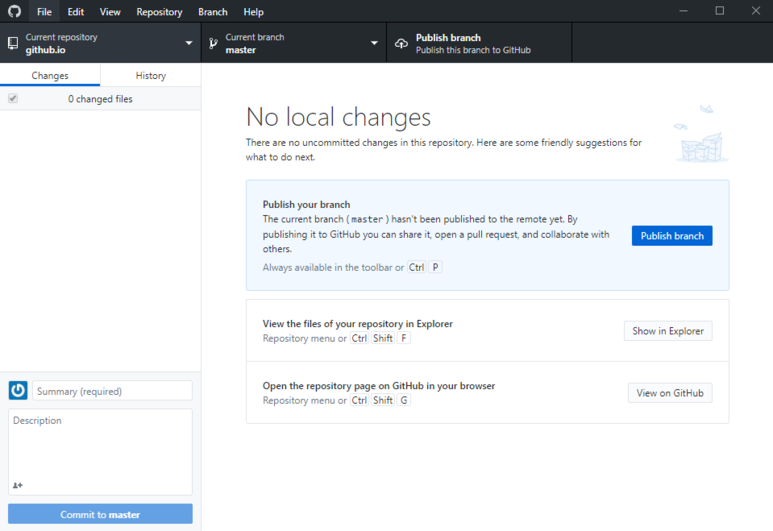
Task: Toggle the select-all changed files checkbox
Action: pos(13,99)
